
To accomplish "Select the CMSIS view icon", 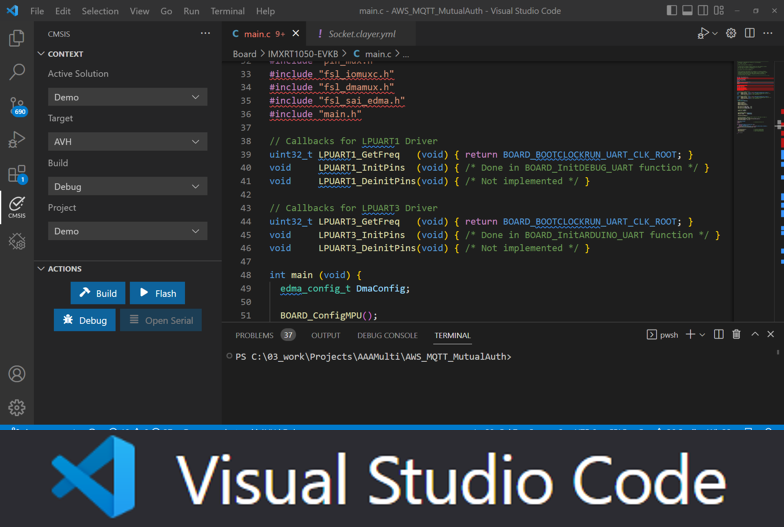I will [x=16, y=207].
